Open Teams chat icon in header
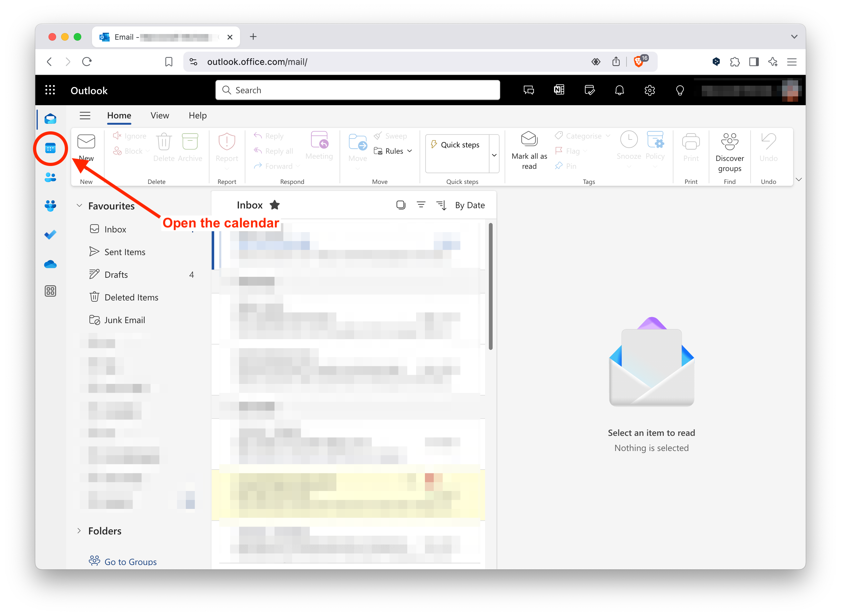Viewport: 841px width, 616px height. [x=529, y=90]
